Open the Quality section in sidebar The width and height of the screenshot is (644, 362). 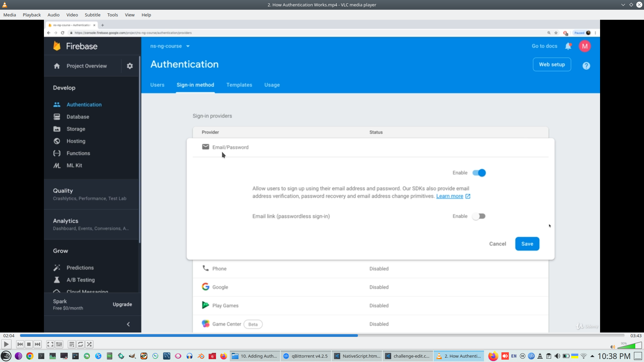[x=63, y=191]
